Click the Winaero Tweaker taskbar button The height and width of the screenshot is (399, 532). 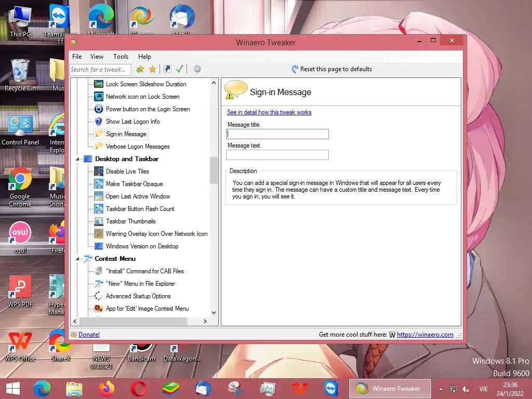coord(390,389)
